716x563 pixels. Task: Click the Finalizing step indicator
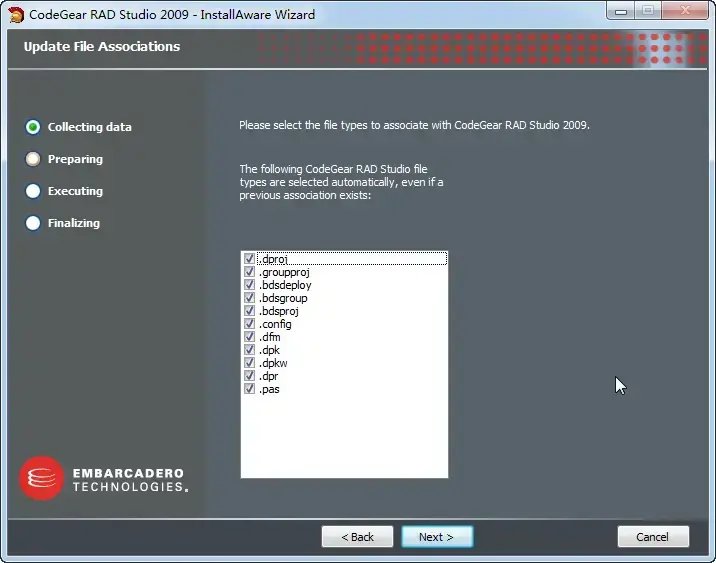pos(33,223)
